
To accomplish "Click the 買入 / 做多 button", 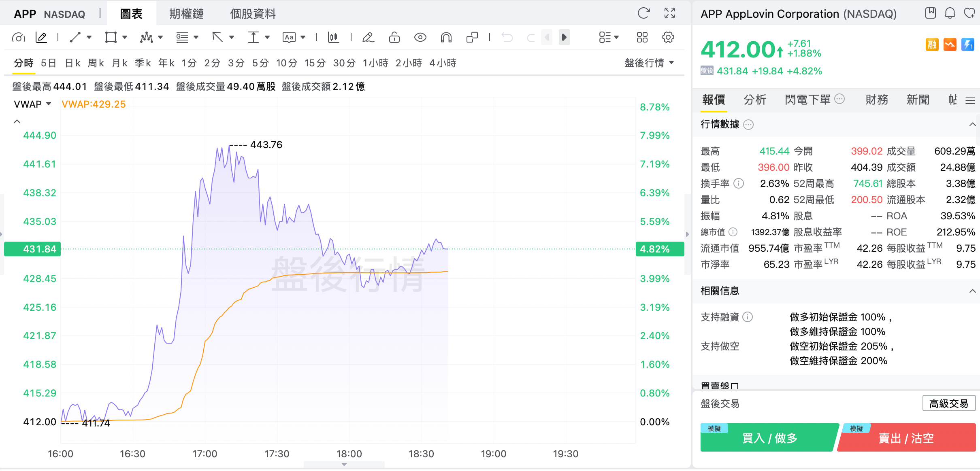I will click(769, 438).
